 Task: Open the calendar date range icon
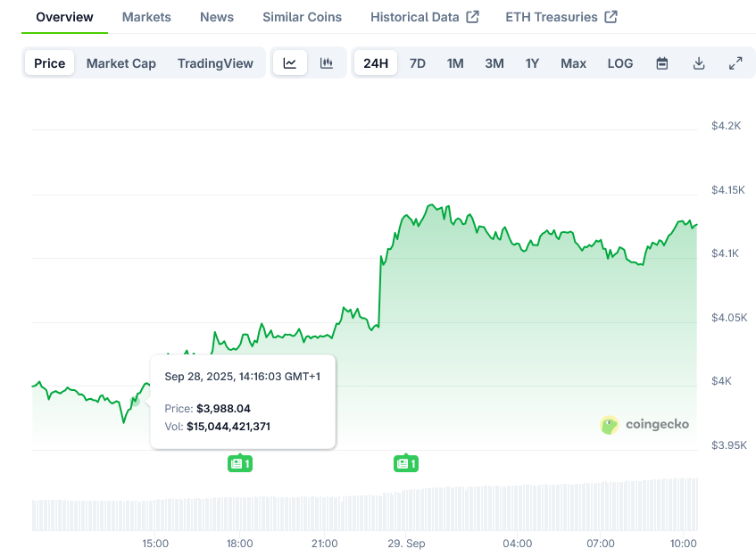661,62
